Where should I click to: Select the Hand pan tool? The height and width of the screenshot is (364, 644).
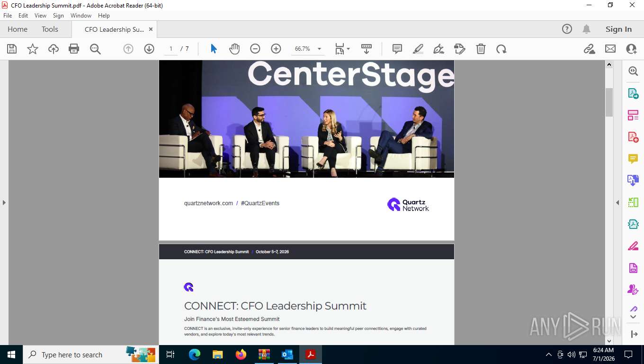234,49
